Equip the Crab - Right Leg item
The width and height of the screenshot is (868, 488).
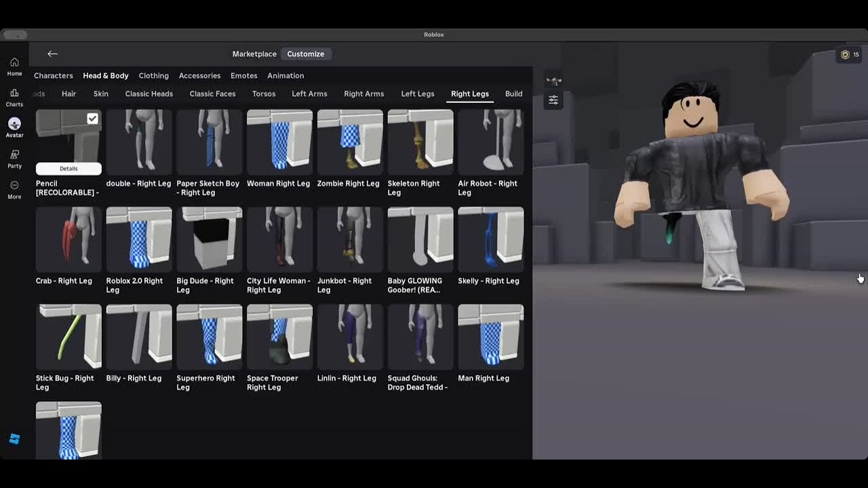(x=68, y=240)
